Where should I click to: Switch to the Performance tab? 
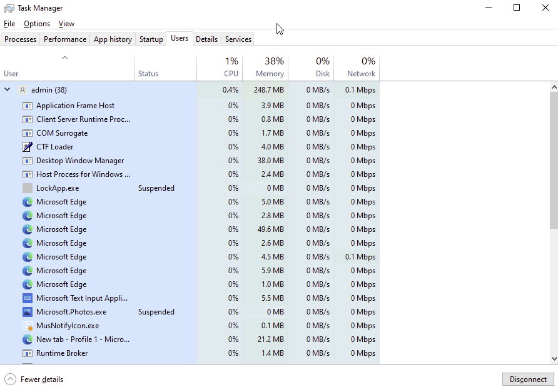65,39
